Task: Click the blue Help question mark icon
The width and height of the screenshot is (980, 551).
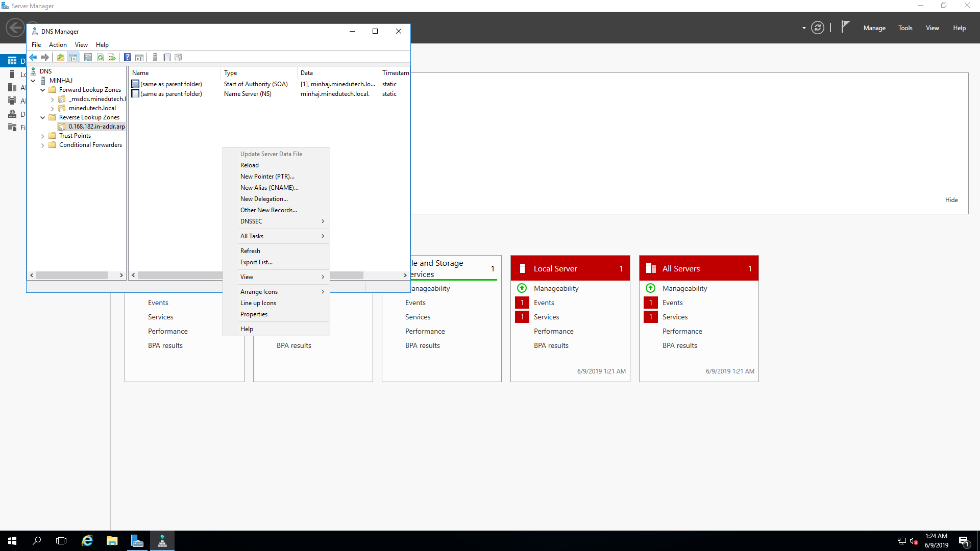Action: click(x=127, y=57)
